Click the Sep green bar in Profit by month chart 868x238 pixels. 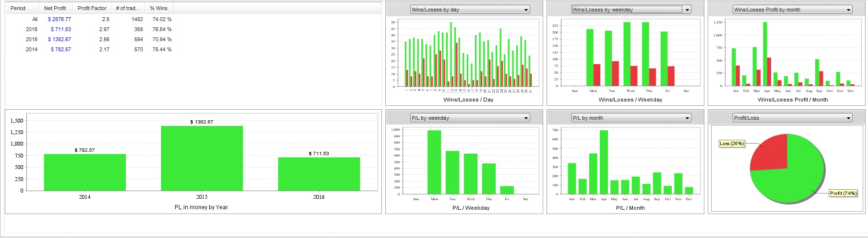click(x=817, y=73)
